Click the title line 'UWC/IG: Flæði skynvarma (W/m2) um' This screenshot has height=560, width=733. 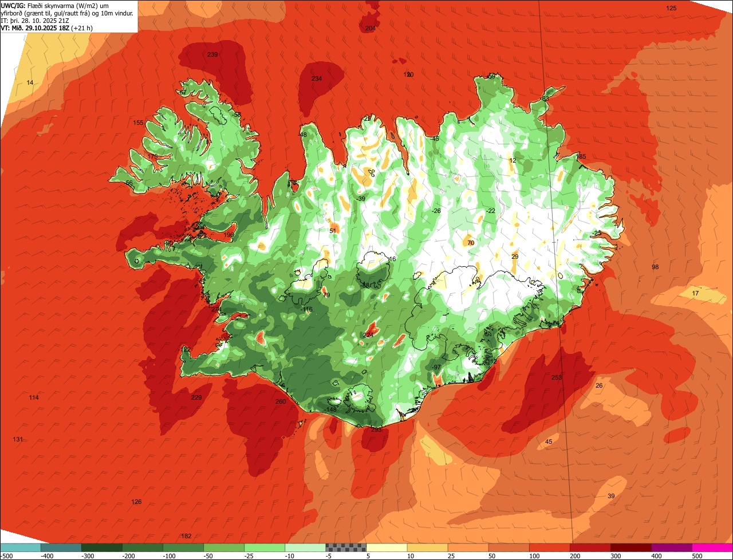(x=55, y=5)
